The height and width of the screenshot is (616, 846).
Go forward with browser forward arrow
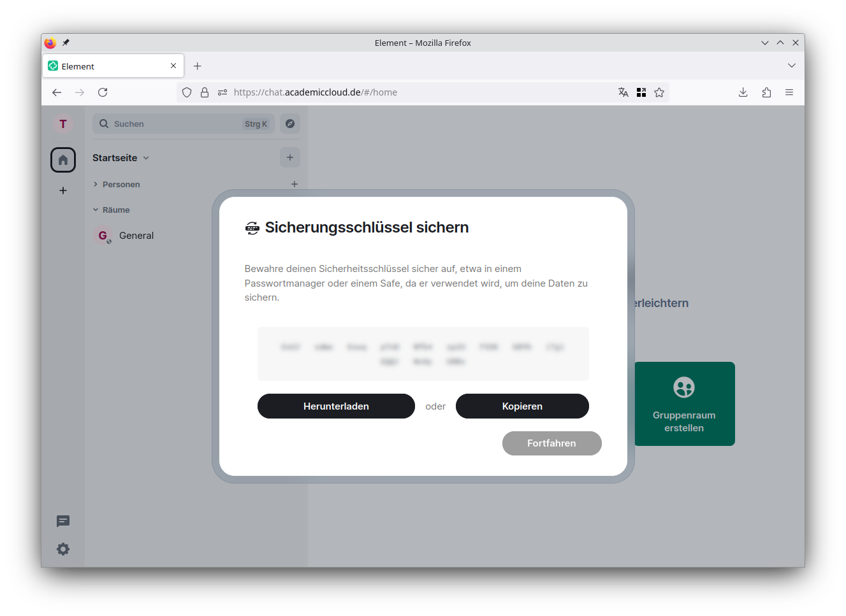click(80, 92)
